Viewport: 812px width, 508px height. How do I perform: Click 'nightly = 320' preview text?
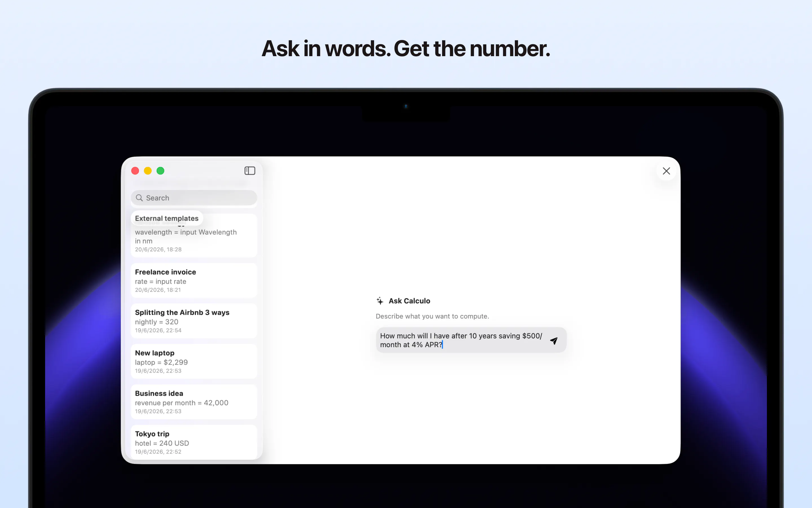click(156, 322)
